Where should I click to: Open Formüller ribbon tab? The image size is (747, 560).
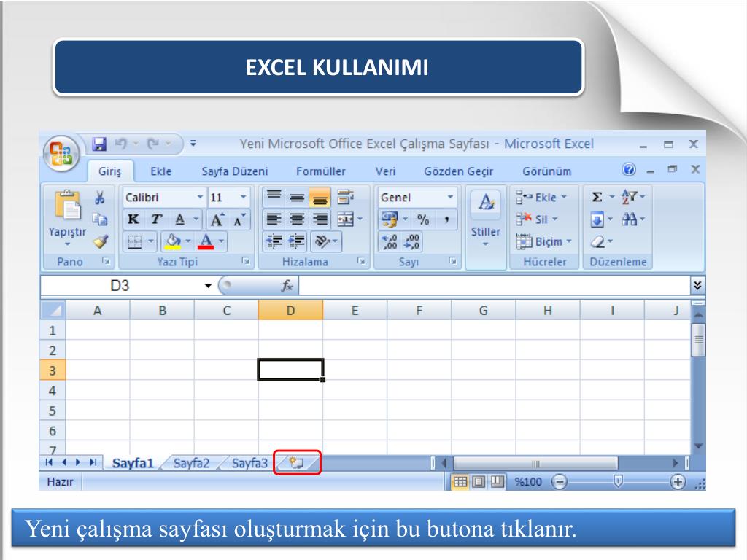321,171
